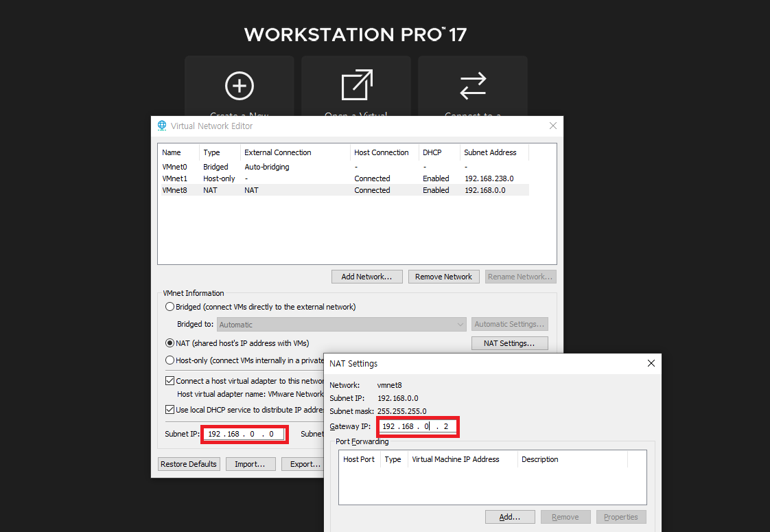Click Add button under Port Forwarding
This screenshot has width=770, height=532.
click(510, 517)
